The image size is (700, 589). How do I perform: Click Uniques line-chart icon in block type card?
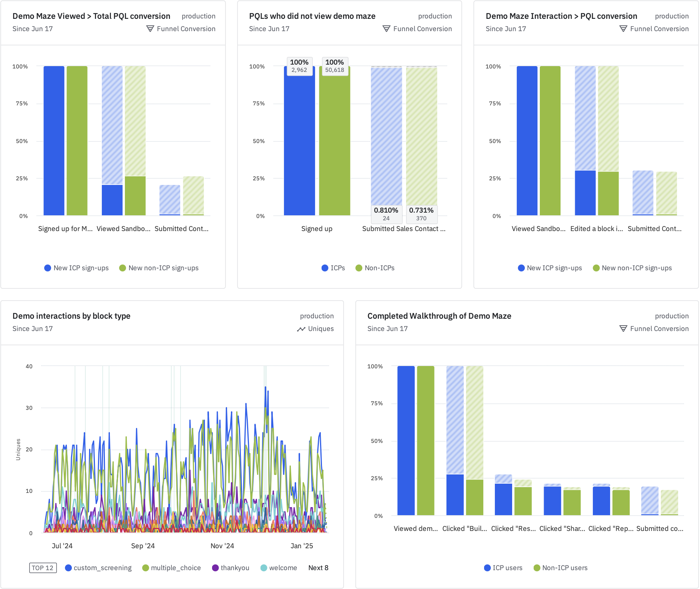[301, 329]
